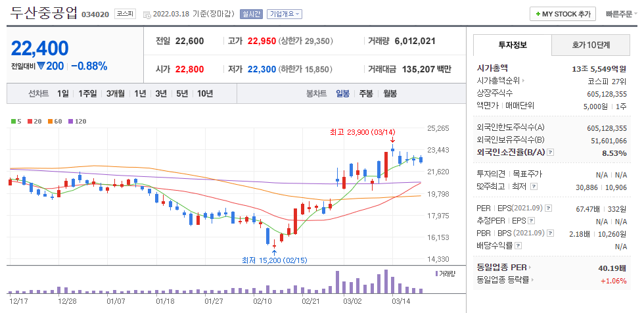This screenshot has height=313, width=644.
Task: Click help icon next to PBR BPS(2021.09)
Action: tap(551, 233)
